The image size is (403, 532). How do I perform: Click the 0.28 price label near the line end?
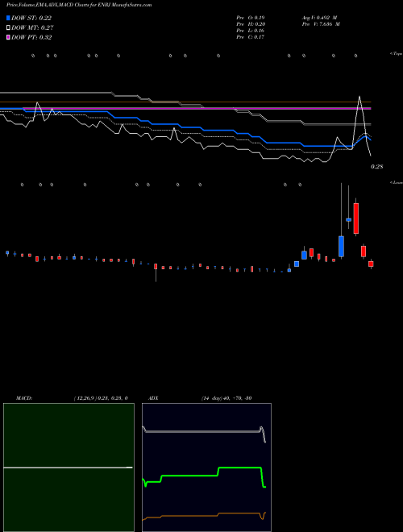(377, 167)
